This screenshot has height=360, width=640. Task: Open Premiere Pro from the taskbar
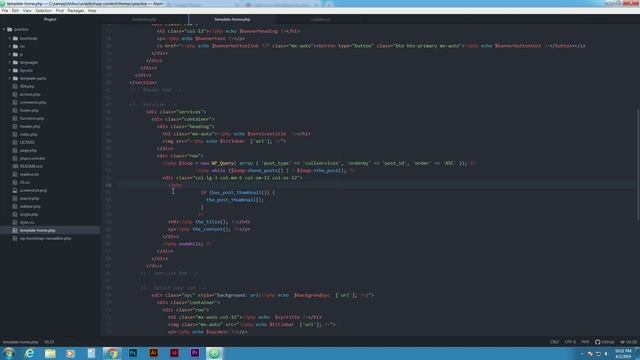[195, 353]
